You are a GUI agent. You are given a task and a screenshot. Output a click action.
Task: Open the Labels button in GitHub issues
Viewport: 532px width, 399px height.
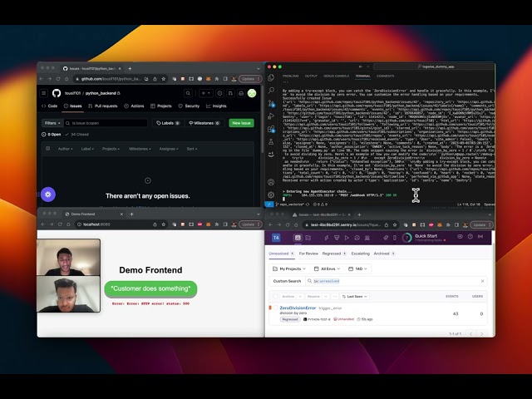coord(168,123)
